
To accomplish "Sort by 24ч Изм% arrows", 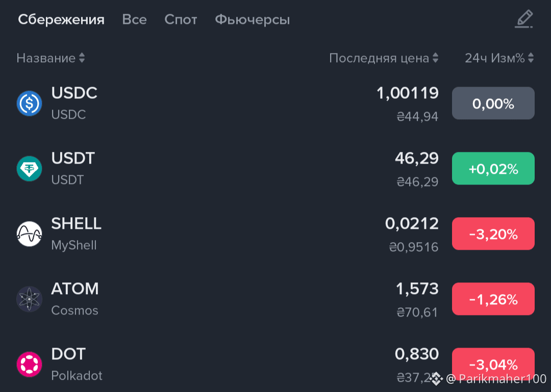I will pyautogui.click(x=531, y=58).
